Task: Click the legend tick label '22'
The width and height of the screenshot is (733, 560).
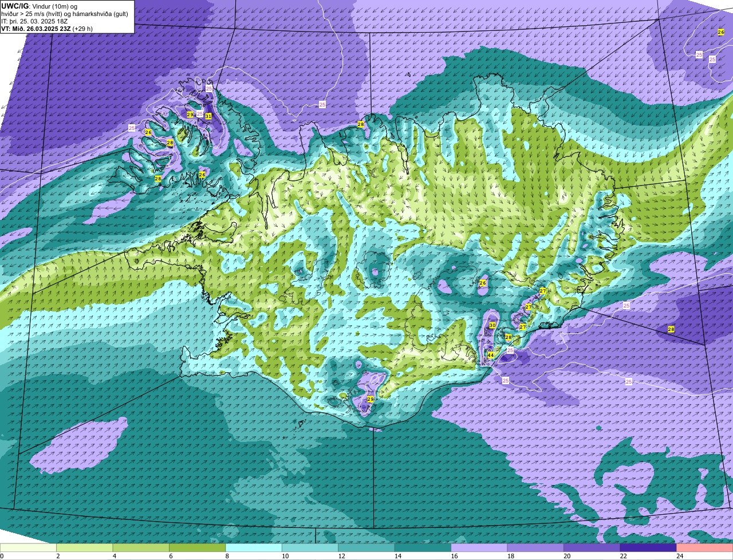Action: pos(623,555)
